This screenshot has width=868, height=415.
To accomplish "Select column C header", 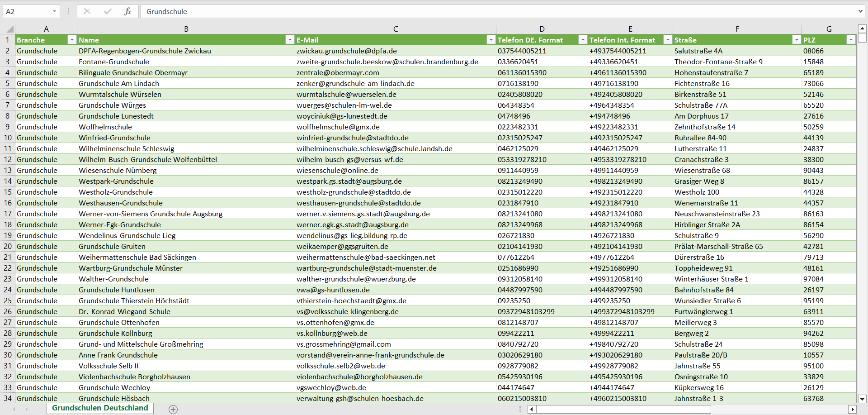I will pos(396,29).
